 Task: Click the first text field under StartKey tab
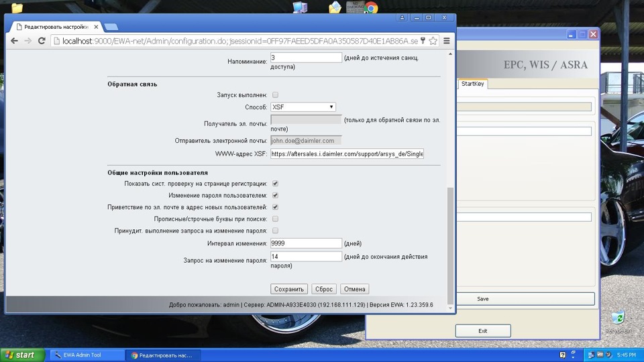pos(524,107)
